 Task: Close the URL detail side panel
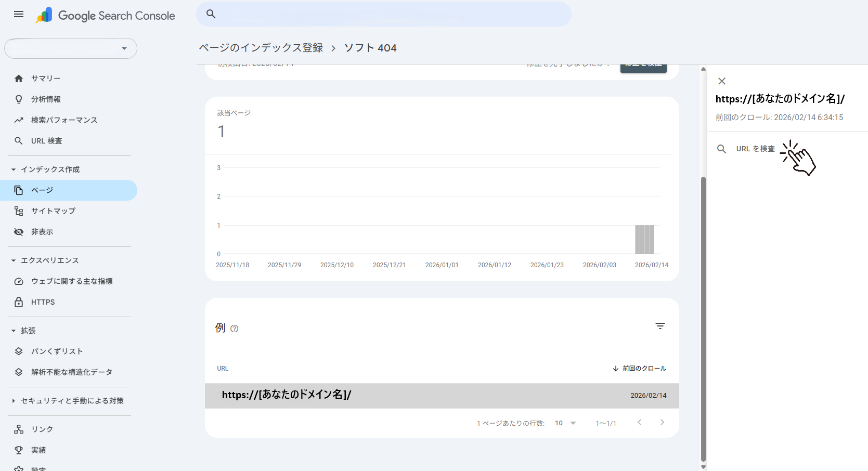721,81
